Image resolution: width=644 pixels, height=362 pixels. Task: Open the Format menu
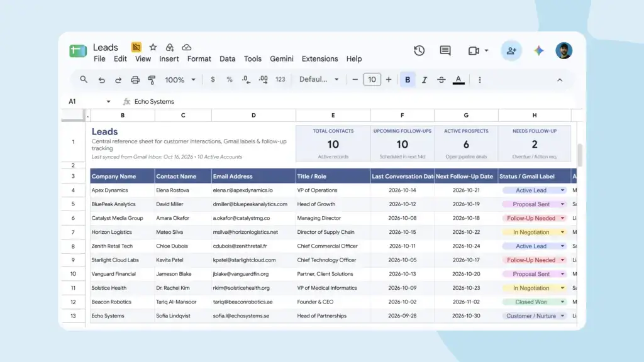(x=199, y=58)
